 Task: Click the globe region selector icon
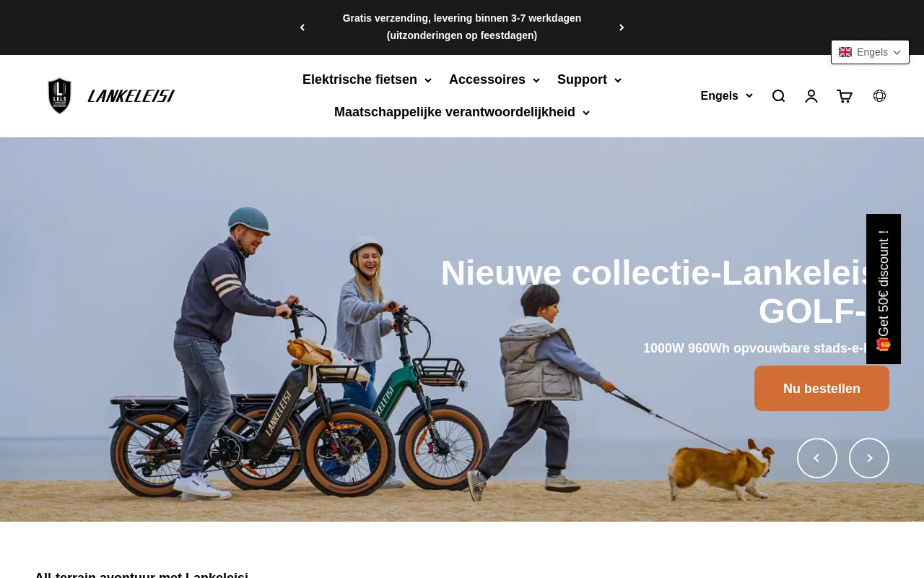point(879,95)
